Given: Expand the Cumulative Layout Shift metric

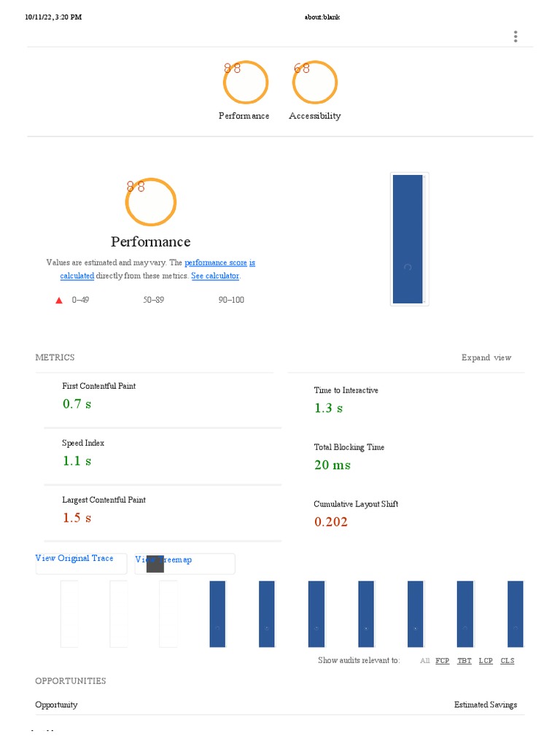Looking at the screenshot, I should click(x=356, y=504).
